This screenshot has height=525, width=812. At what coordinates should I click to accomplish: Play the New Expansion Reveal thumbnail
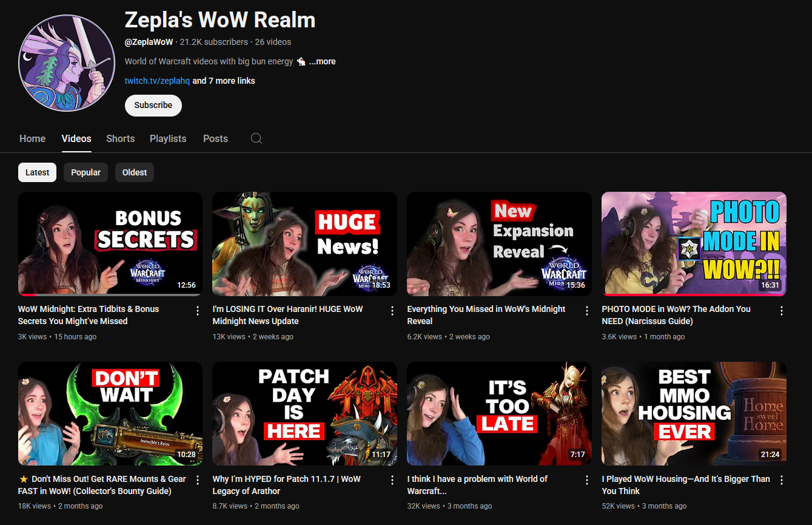click(x=499, y=244)
